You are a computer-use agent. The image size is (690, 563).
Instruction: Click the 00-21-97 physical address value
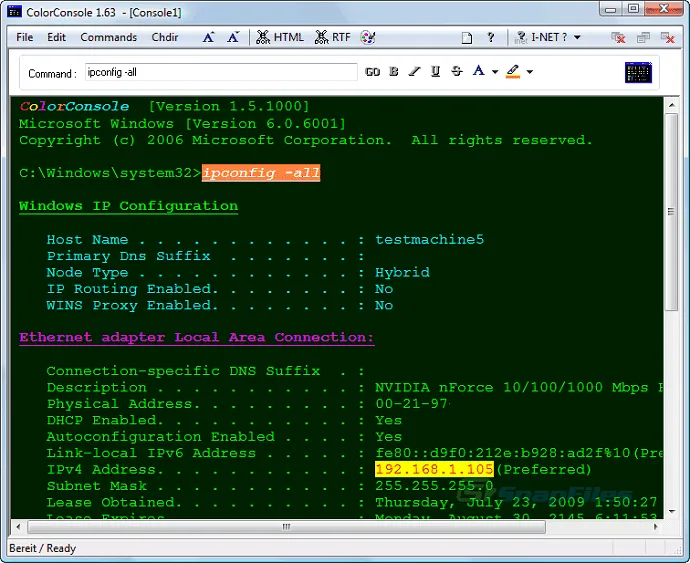coord(411,404)
